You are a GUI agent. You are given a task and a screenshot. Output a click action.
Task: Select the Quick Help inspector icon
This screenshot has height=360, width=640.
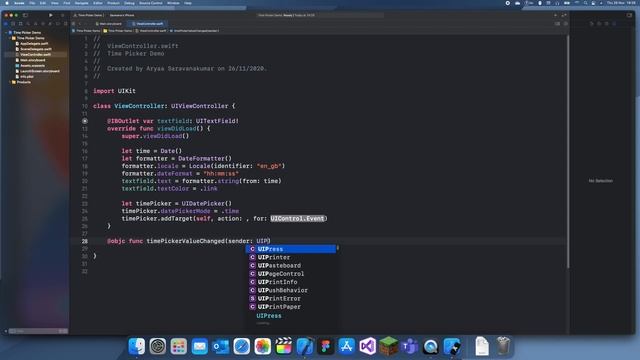click(606, 24)
